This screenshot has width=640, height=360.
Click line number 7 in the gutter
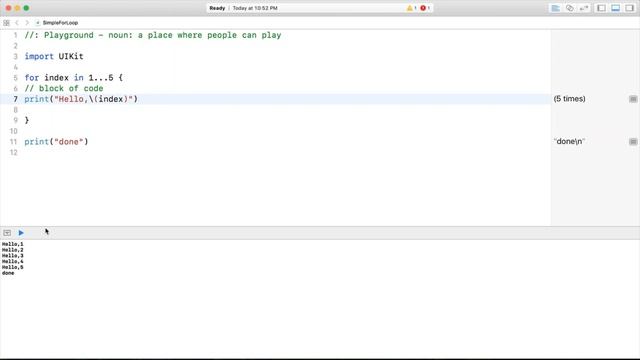point(16,99)
